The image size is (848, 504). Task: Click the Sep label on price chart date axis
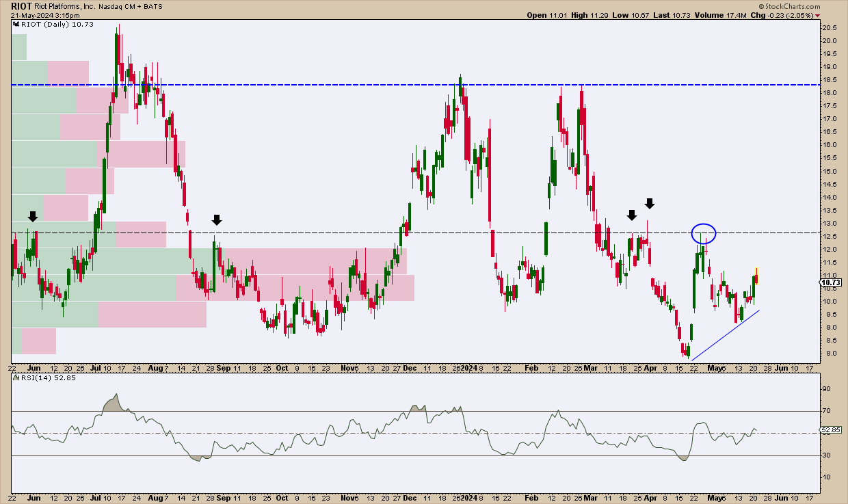pyautogui.click(x=223, y=367)
